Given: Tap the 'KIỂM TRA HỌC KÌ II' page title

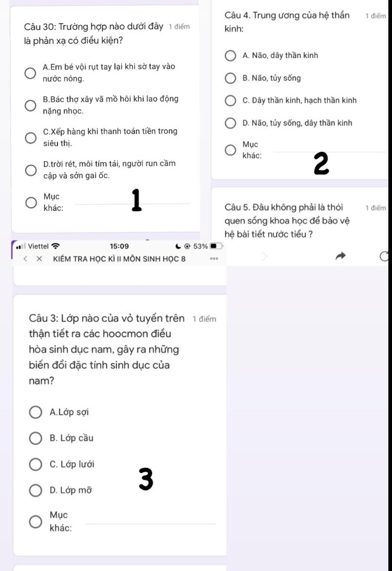Looking at the screenshot, I should [x=119, y=259].
